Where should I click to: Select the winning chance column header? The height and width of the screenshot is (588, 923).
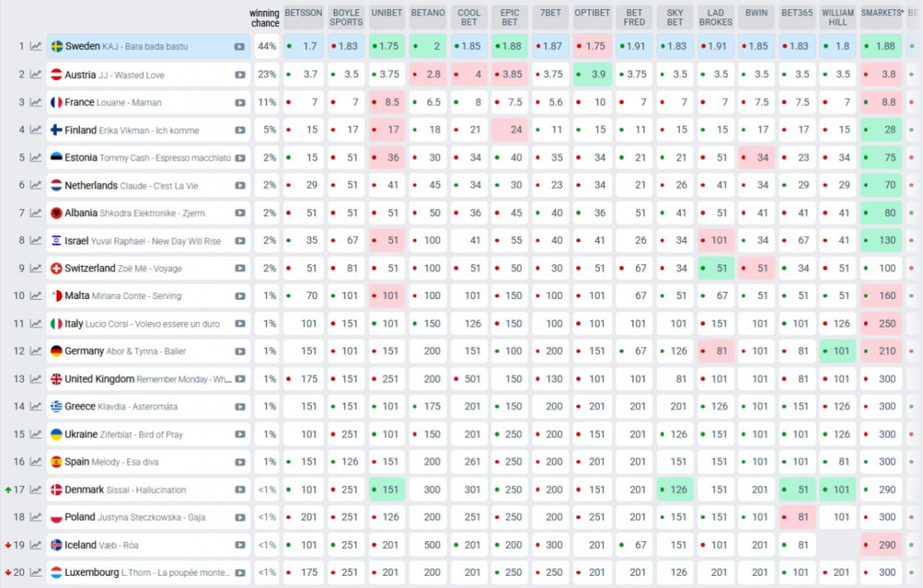[265, 18]
